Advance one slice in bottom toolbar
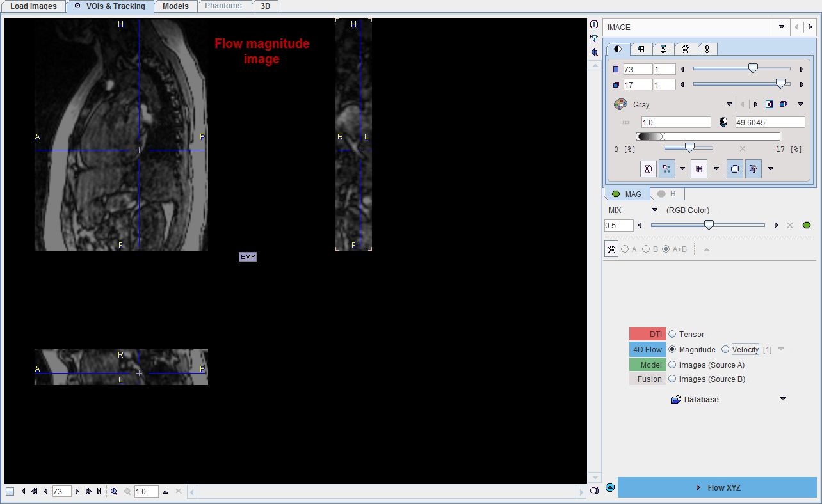The height and width of the screenshot is (504, 822). coord(77,492)
